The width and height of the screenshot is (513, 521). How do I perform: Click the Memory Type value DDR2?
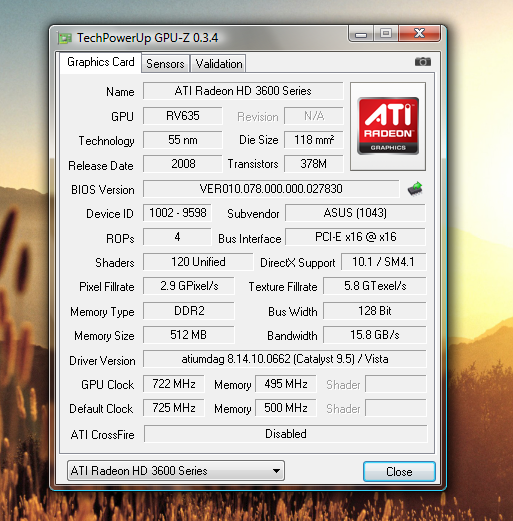189,311
